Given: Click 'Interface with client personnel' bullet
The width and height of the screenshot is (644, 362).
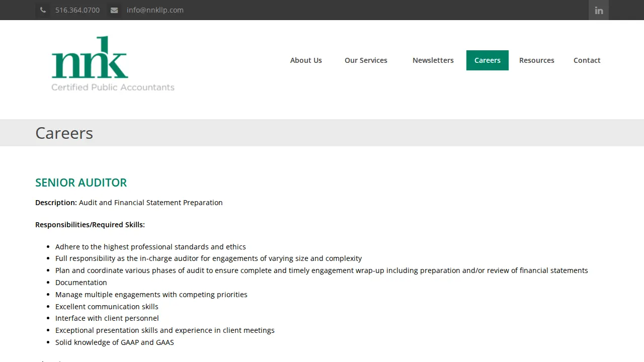Looking at the screenshot, I should (107, 318).
